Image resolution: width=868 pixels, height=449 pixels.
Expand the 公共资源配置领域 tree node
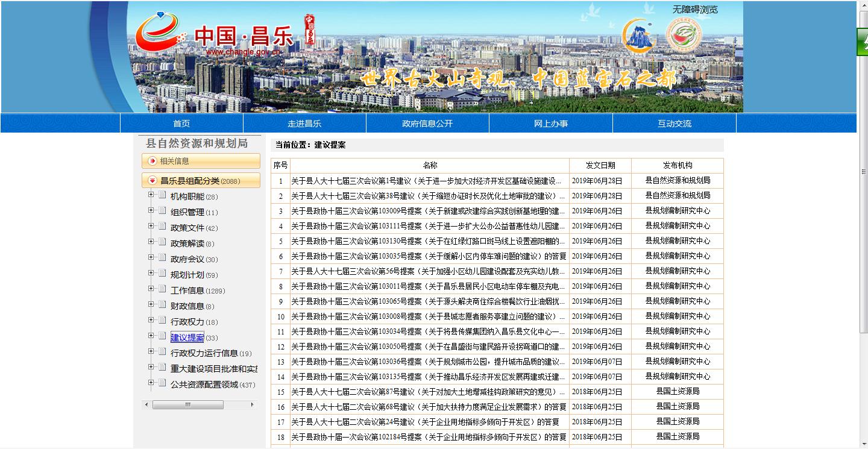coord(151,383)
